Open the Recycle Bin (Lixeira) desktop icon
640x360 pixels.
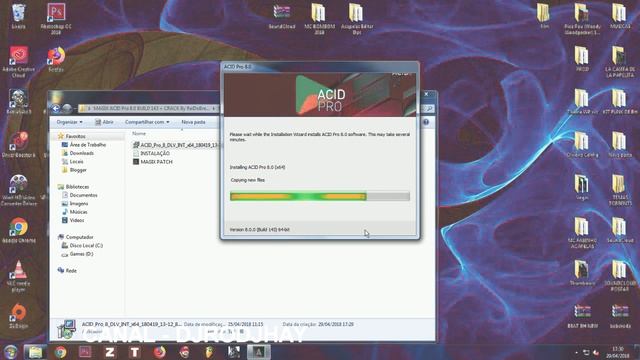(x=18, y=16)
